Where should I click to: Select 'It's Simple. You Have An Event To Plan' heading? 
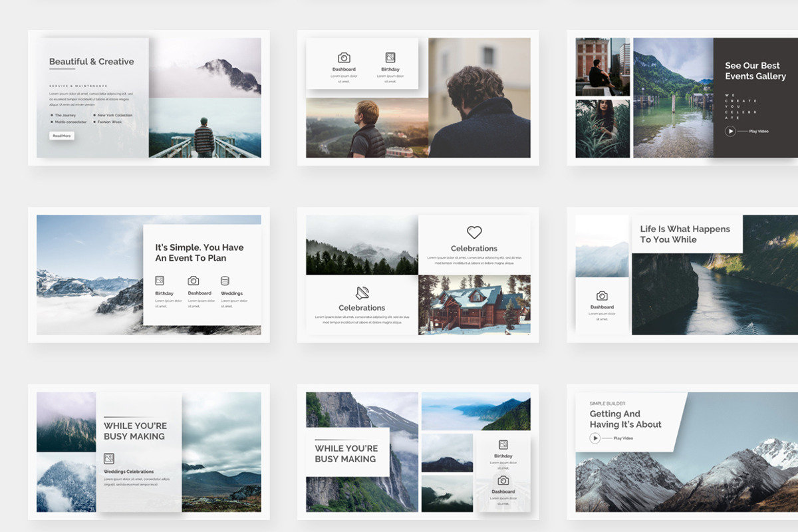click(199, 253)
